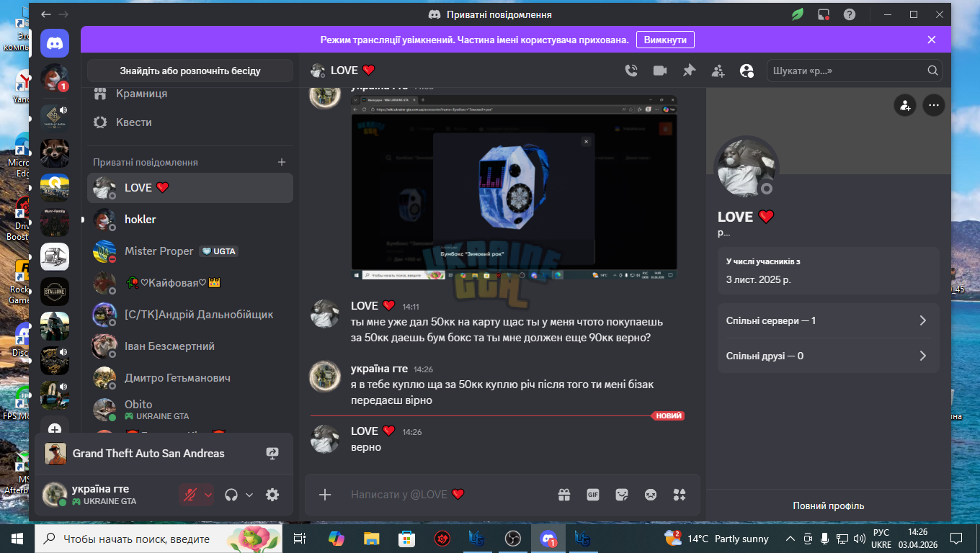Open chat with Андрій Дальнобійщик
980x553 pixels.
pos(190,314)
